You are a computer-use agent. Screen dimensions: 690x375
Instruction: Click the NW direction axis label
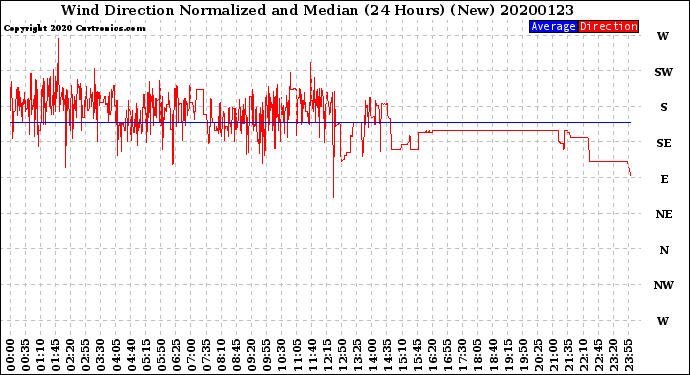tap(663, 285)
